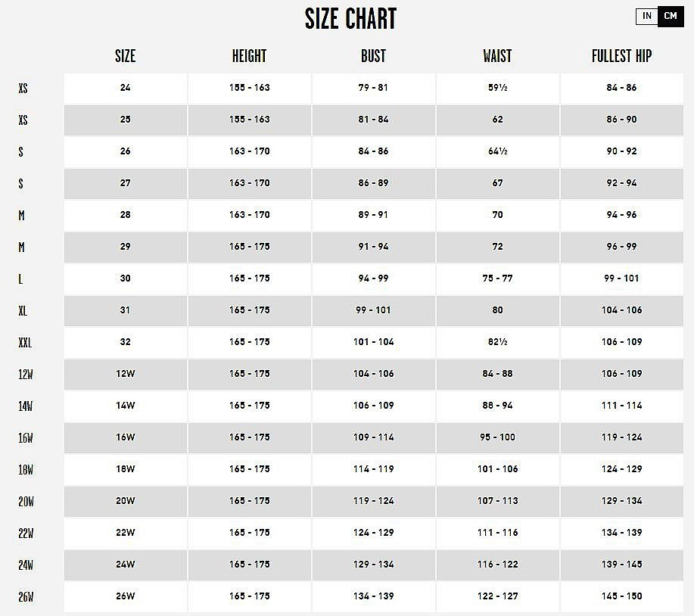The image size is (694, 616).
Task: Click the waist 75 - 77 cell
Action: pos(498,278)
